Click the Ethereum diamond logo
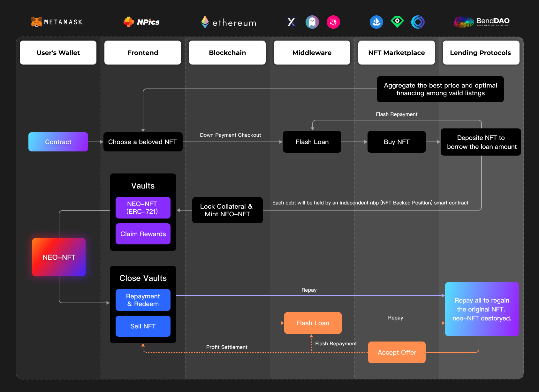This screenshot has width=539, height=392. (205, 22)
